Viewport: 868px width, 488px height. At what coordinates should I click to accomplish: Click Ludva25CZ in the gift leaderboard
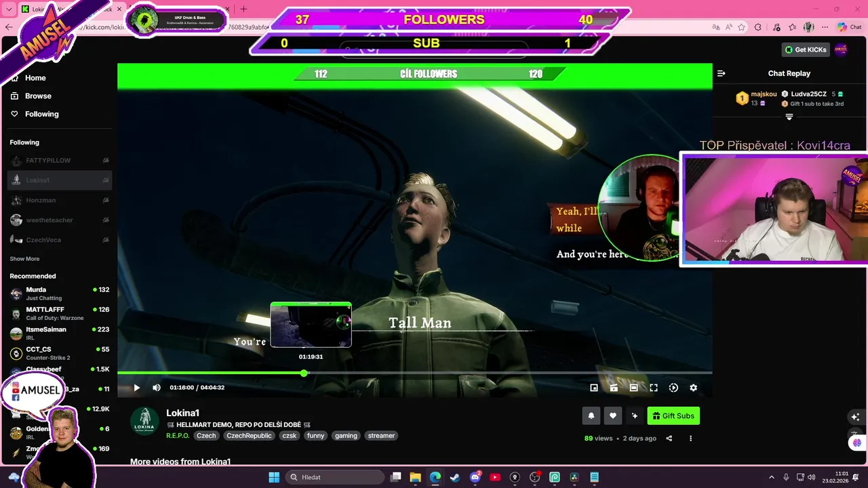[808, 94]
